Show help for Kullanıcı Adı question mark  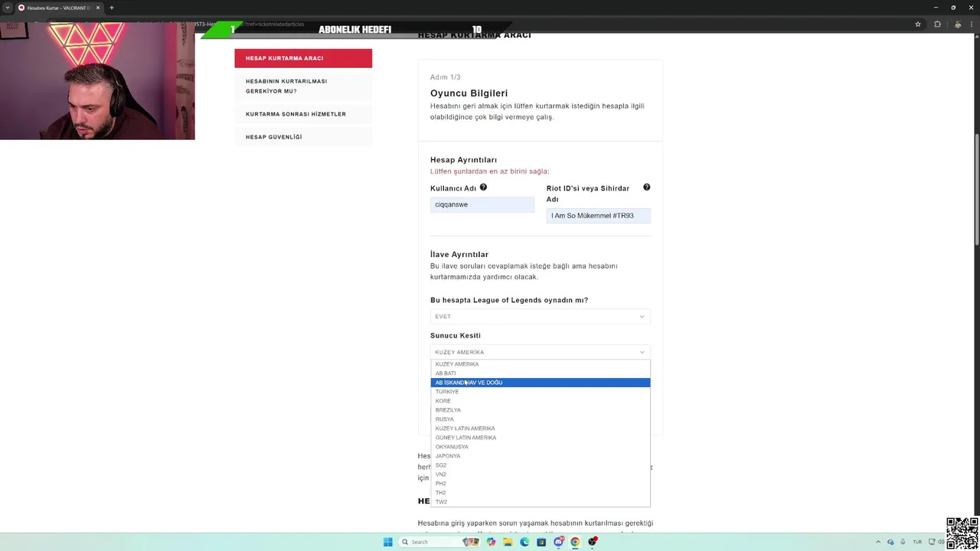click(483, 187)
